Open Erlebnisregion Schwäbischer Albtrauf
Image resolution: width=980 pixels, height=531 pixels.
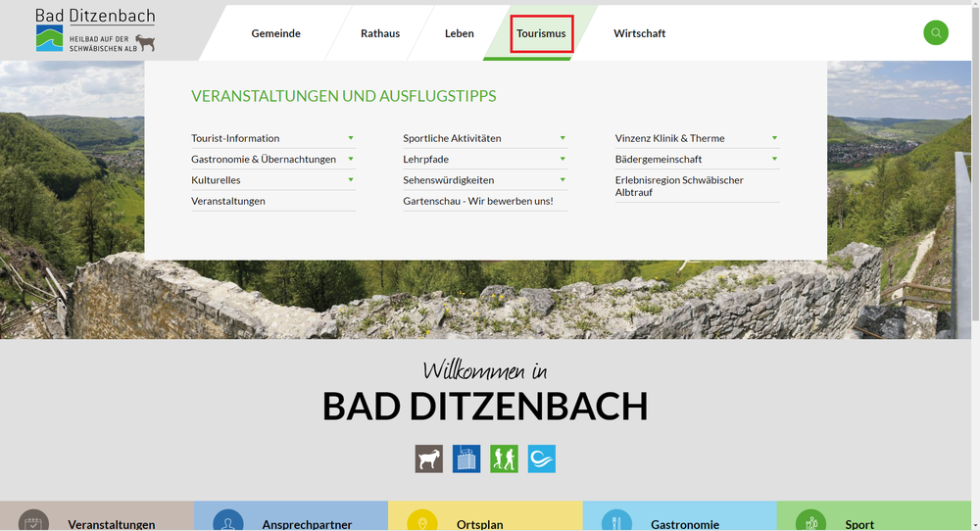pos(679,186)
